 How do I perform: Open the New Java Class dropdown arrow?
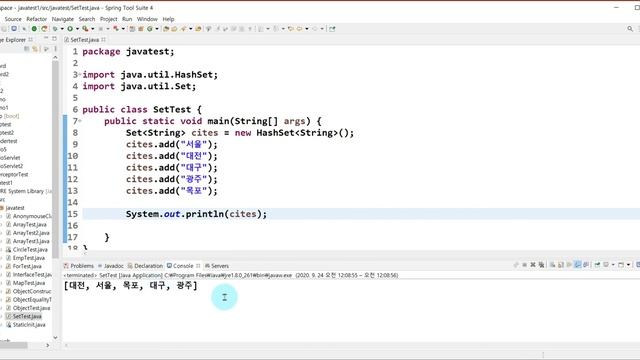click(156, 29)
